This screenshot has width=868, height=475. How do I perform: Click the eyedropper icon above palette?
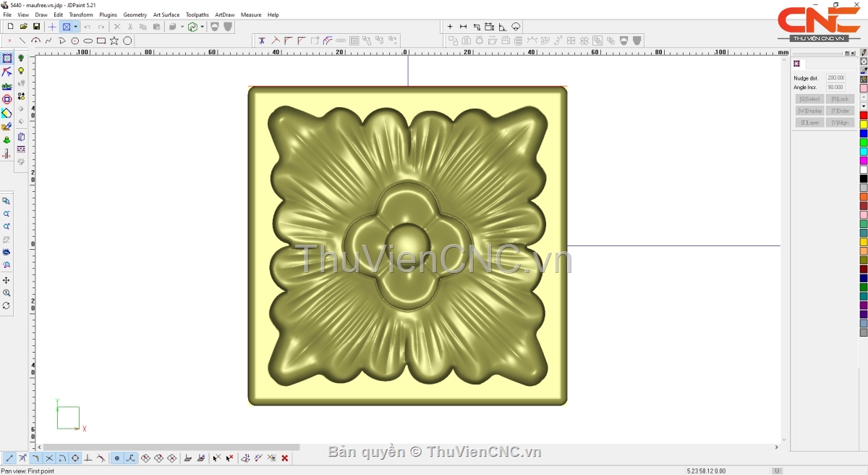[864, 70]
